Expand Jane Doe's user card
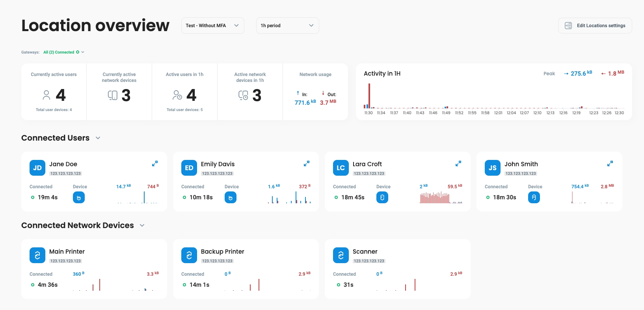The width and height of the screenshot is (644, 310). tap(155, 163)
